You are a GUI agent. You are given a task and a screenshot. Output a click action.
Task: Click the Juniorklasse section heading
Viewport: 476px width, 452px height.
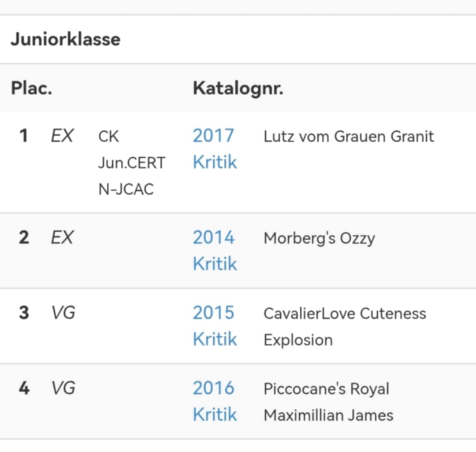click(65, 39)
